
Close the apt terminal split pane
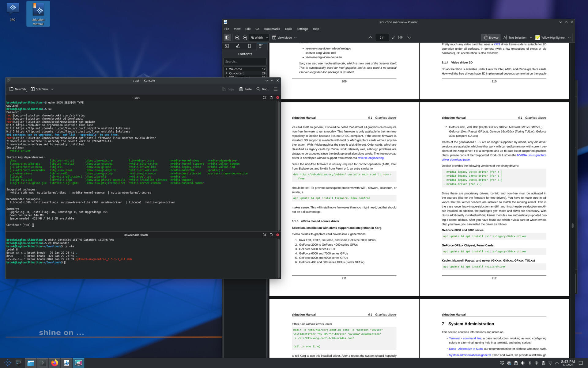coord(277,98)
